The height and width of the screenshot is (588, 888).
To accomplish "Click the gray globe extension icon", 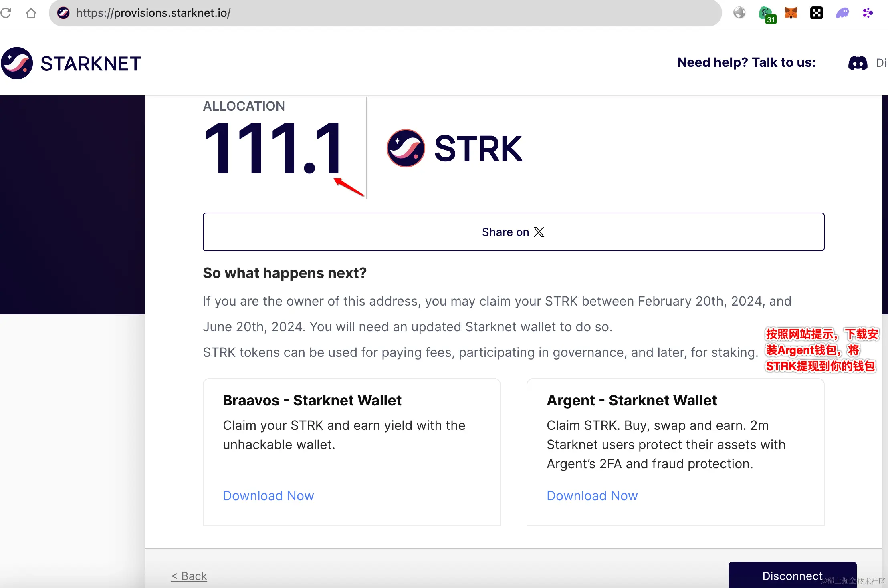I will (739, 13).
